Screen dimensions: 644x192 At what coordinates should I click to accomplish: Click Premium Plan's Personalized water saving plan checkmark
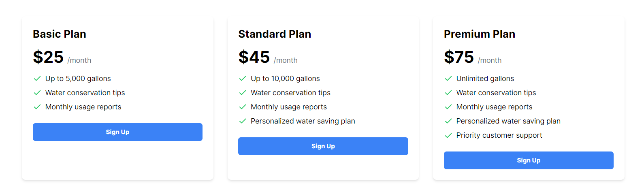coord(448,121)
